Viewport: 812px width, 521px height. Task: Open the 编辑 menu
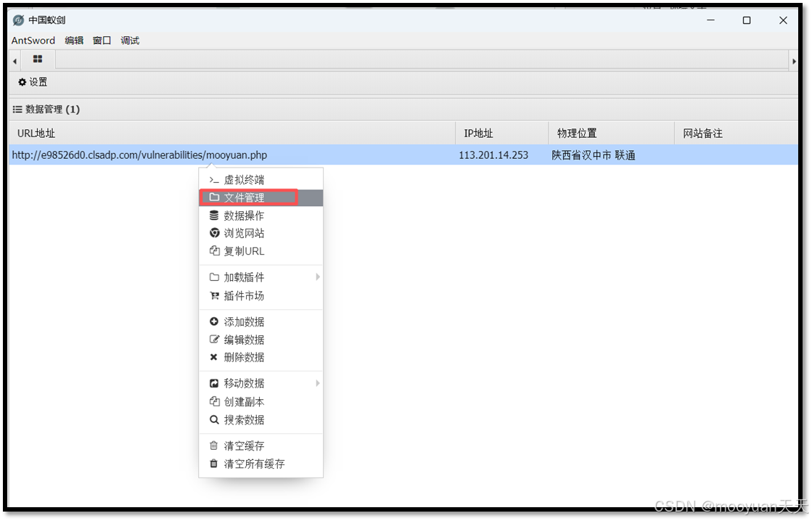pos(74,41)
